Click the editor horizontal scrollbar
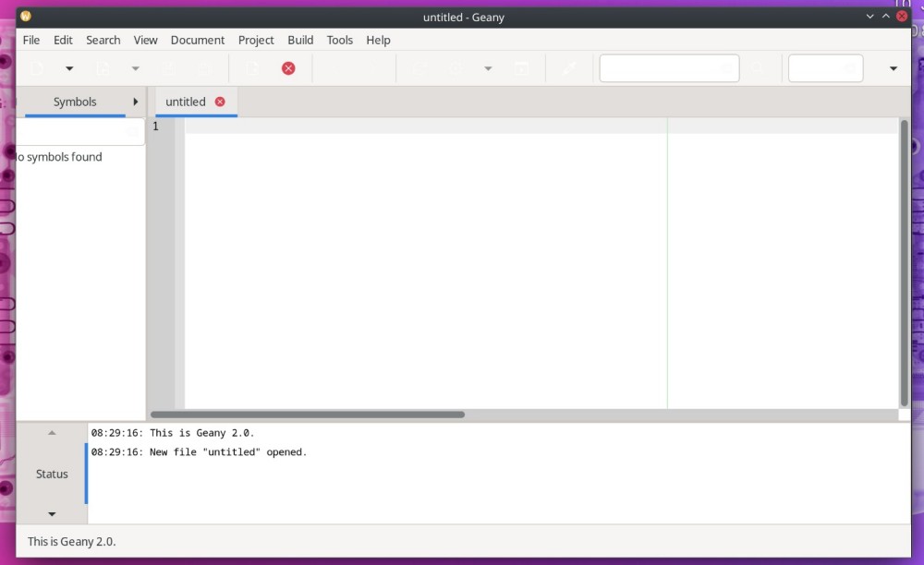Screen dimensions: 924x565 coord(308,415)
